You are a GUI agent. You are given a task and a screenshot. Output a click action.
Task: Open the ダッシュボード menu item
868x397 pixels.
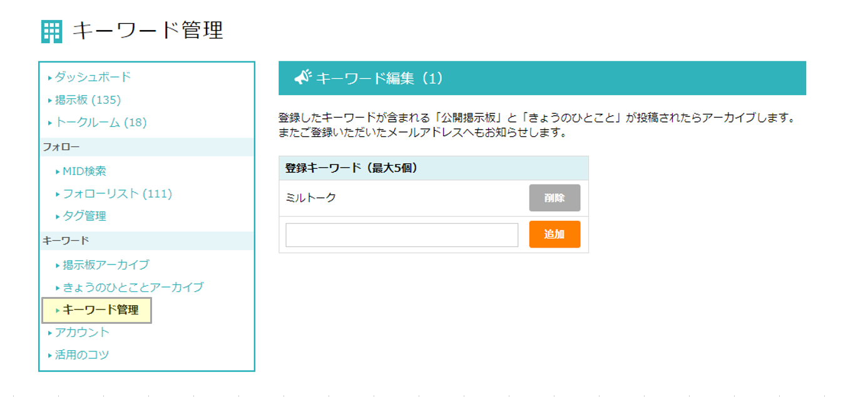(x=93, y=77)
